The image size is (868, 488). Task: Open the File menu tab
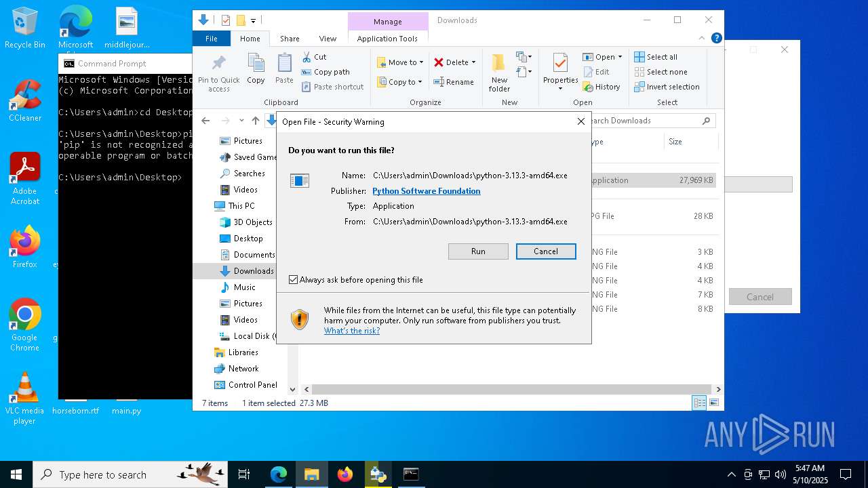pos(212,39)
